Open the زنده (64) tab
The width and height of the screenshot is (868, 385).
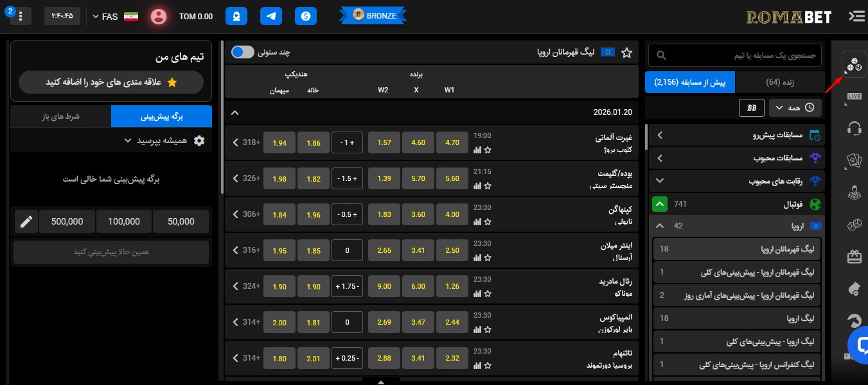780,82
